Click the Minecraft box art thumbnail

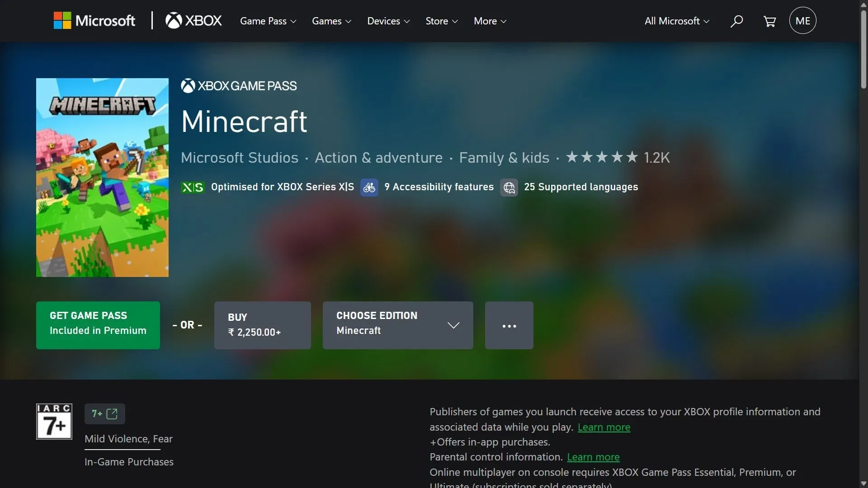point(102,178)
